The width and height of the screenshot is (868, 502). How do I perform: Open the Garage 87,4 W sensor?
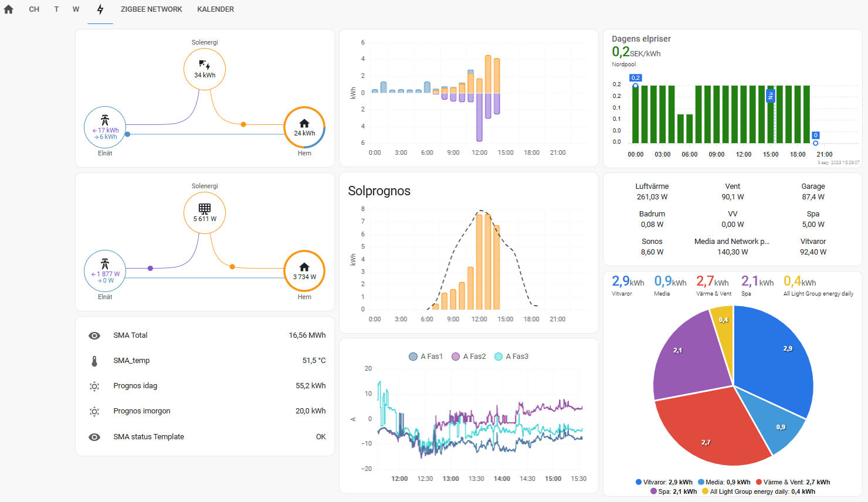(813, 192)
